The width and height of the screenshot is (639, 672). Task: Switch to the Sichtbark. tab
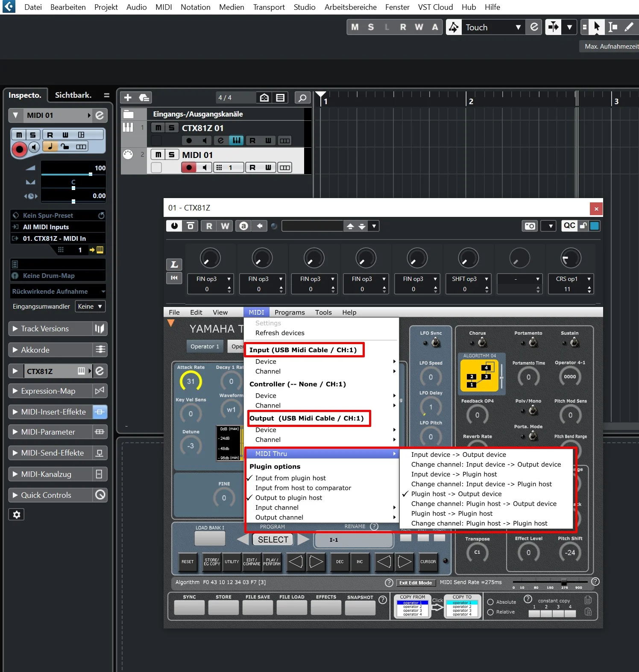tap(73, 95)
